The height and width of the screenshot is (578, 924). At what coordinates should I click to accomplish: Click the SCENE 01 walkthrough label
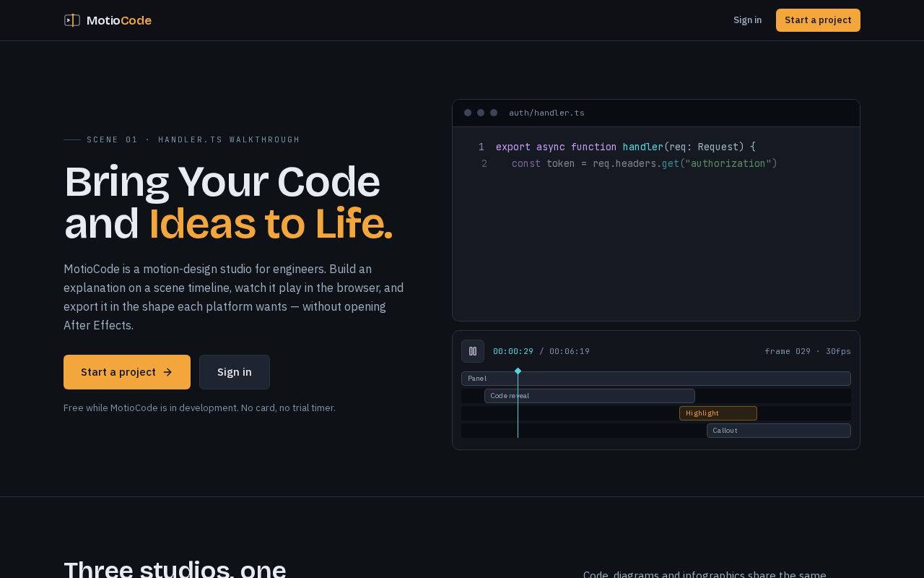tap(193, 139)
